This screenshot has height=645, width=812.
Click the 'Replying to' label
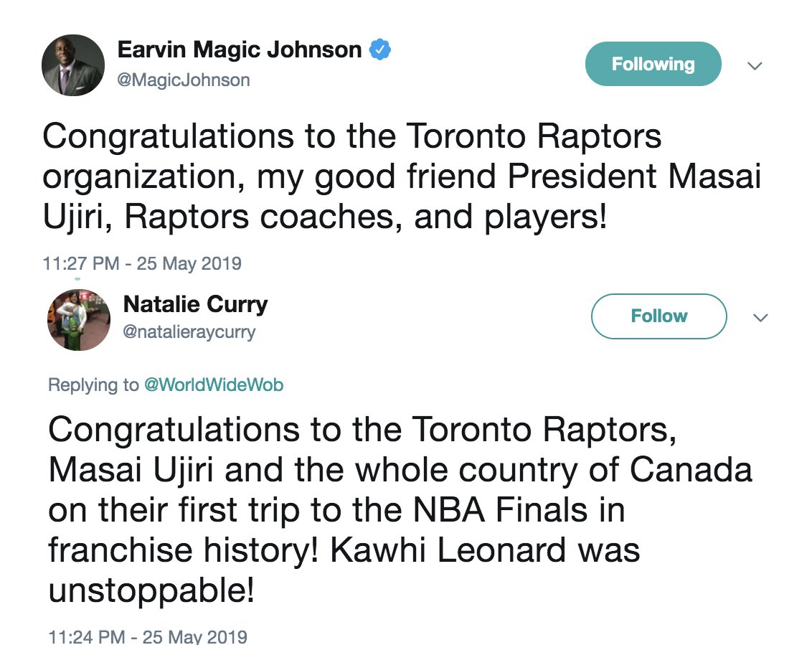(93, 385)
